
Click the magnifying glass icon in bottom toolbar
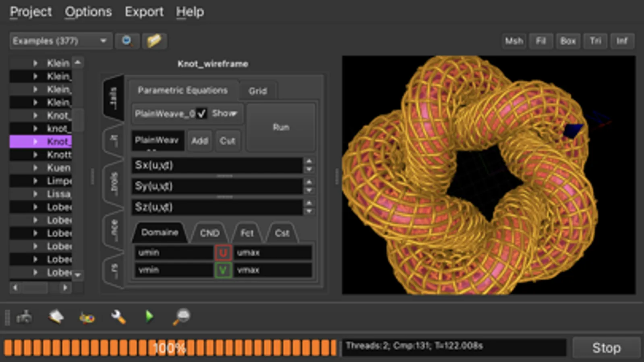(x=181, y=317)
